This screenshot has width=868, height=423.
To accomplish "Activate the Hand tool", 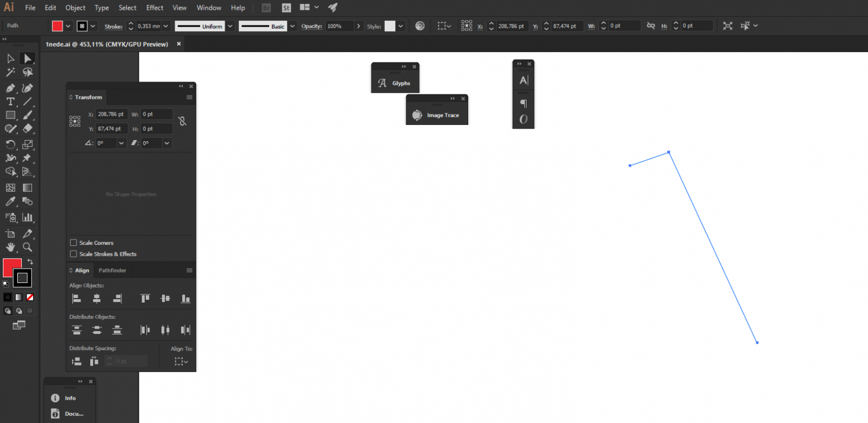I will 10,247.
